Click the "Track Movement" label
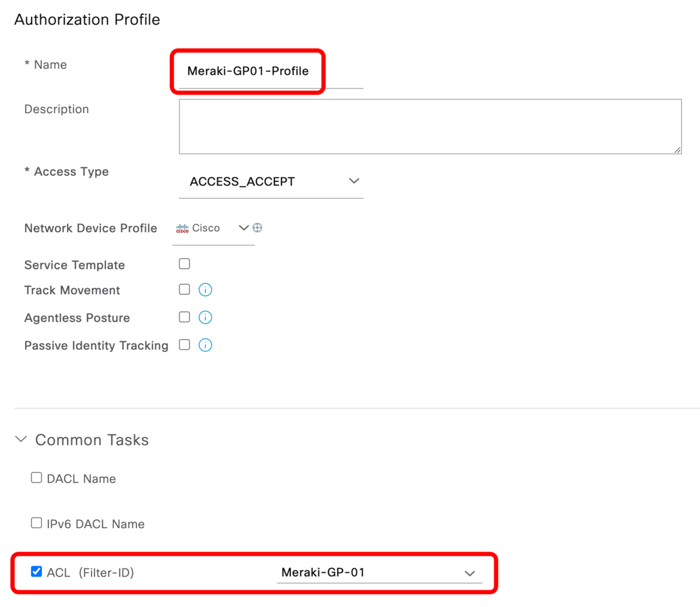The width and height of the screenshot is (700, 607). pos(72,290)
